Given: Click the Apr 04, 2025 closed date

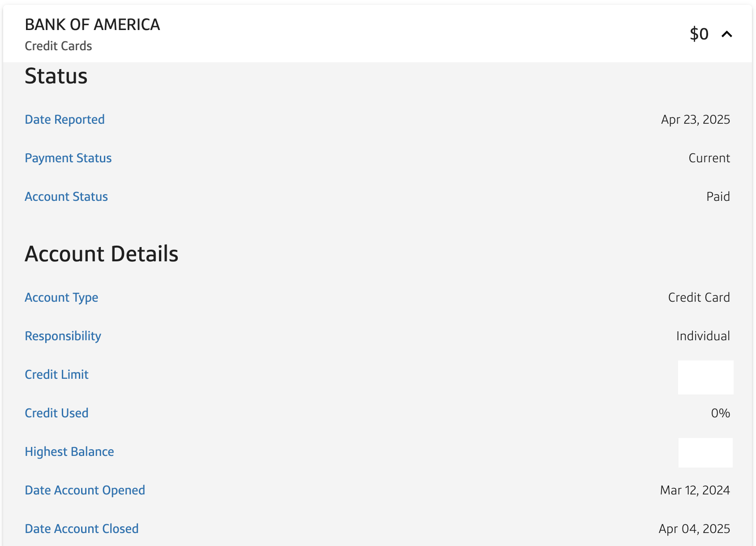Looking at the screenshot, I should click(x=694, y=529).
